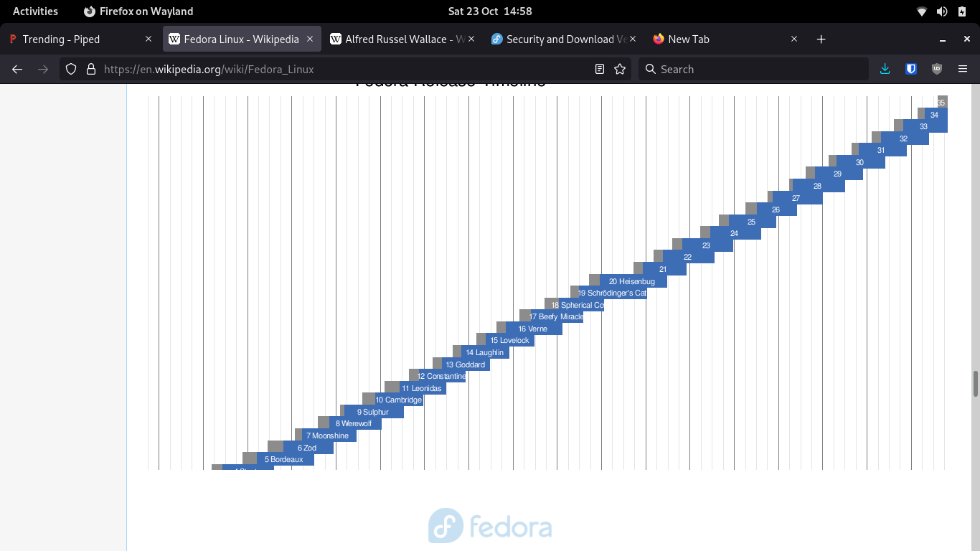Click the release 23 timeline bar
This screenshot has height=551, width=980.
pyautogui.click(x=707, y=245)
